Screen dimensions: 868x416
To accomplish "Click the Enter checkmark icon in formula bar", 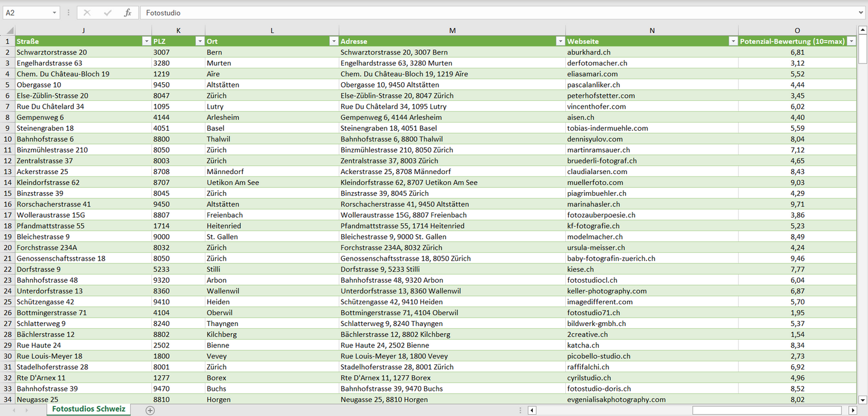I will [x=108, y=13].
